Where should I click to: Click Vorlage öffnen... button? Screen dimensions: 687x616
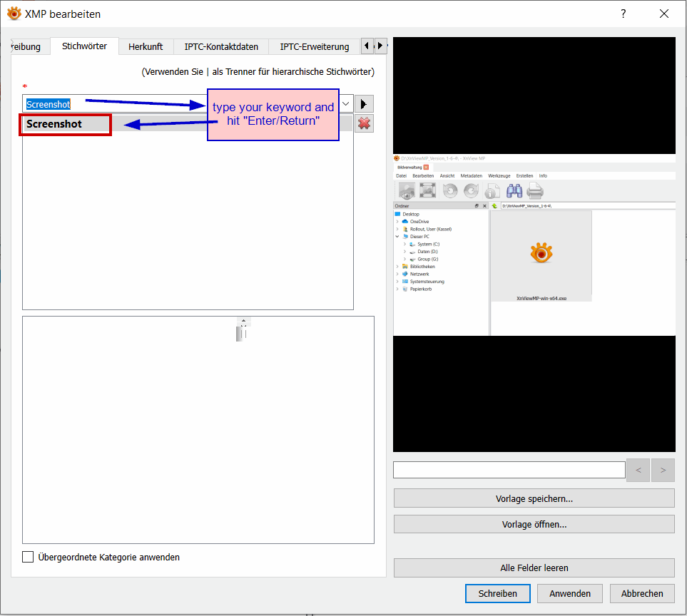[x=534, y=524]
